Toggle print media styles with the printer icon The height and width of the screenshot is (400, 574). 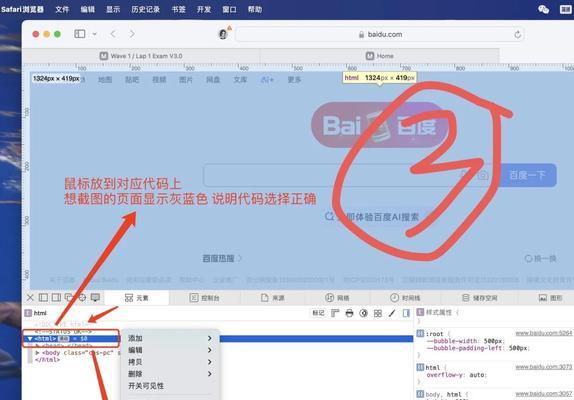coord(349,313)
